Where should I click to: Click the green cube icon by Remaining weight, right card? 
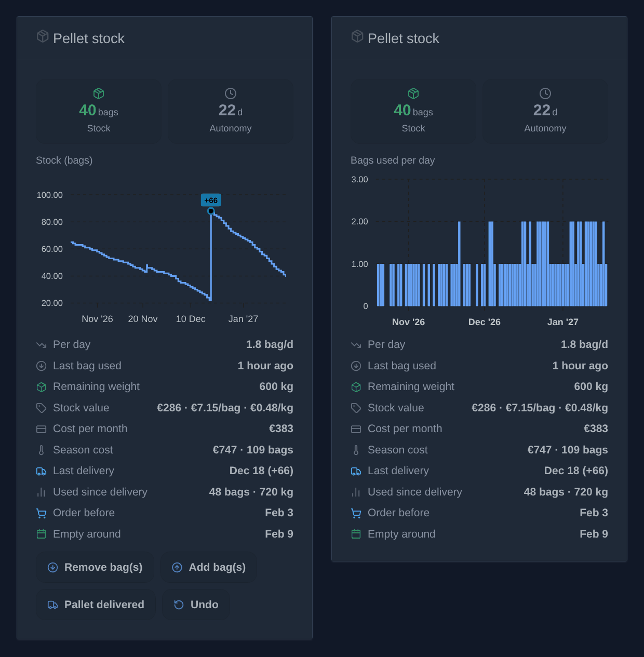[356, 387]
